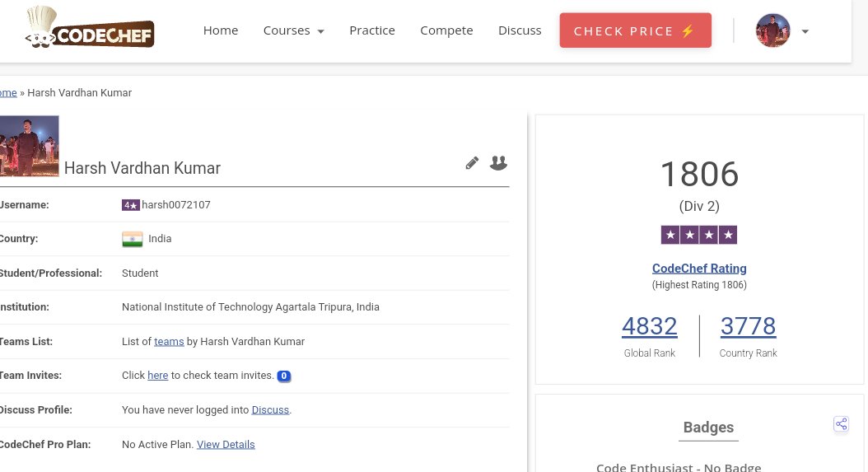
Task: Click the team invites count badge 0
Action: [283, 376]
